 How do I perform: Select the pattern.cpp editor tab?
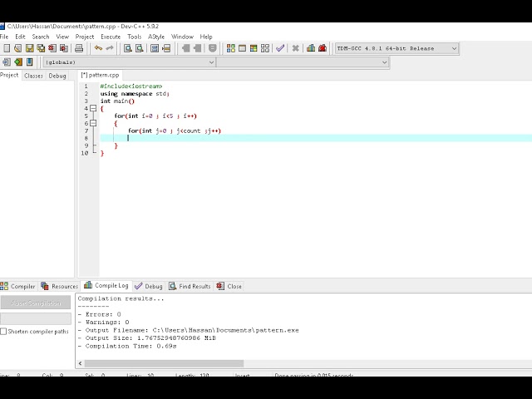pyautogui.click(x=100, y=75)
